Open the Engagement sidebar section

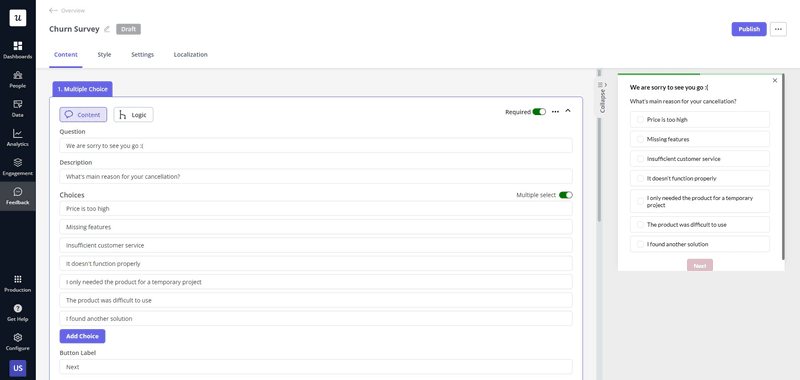(18, 167)
